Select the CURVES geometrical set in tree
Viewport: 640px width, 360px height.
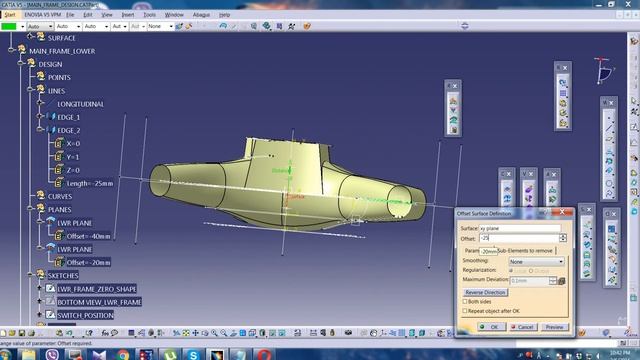[x=60, y=197]
